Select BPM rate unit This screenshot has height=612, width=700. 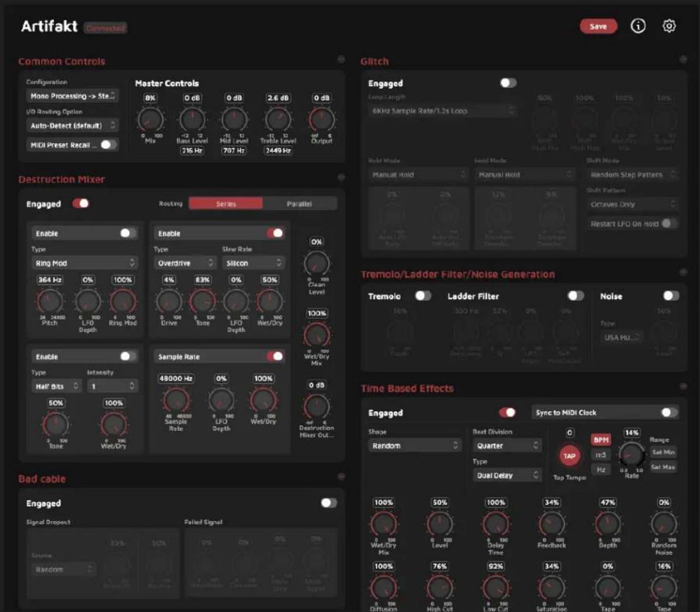click(601, 440)
